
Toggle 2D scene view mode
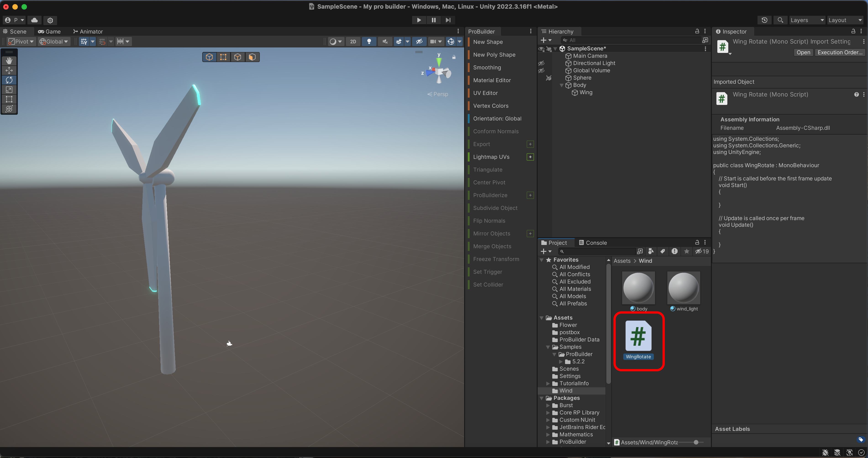(353, 42)
